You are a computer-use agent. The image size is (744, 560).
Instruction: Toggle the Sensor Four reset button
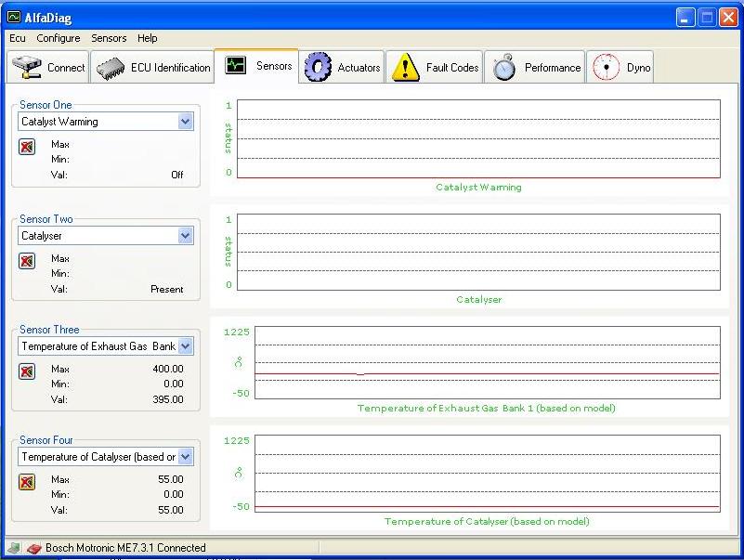click(x=27, y=482)
